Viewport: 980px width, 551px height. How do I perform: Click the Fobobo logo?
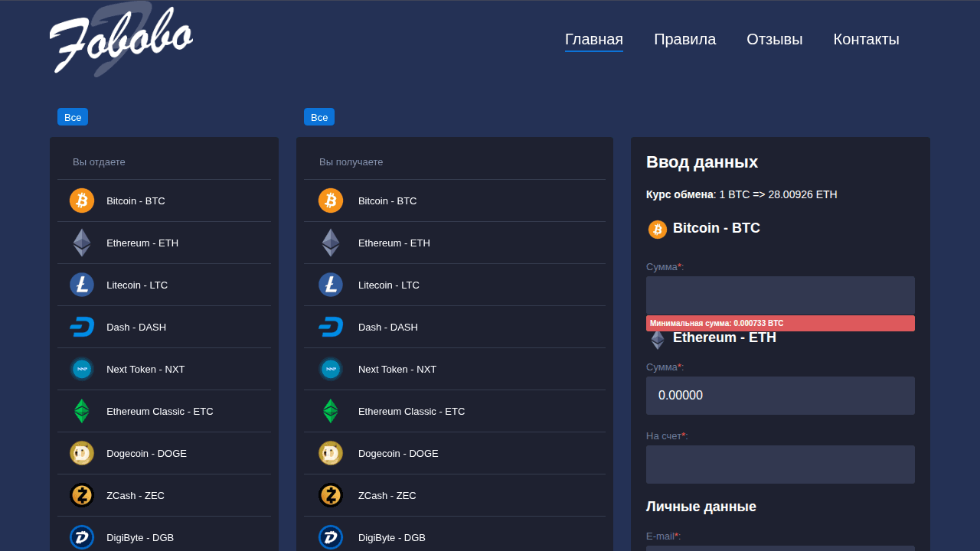(x=120, y=40)
